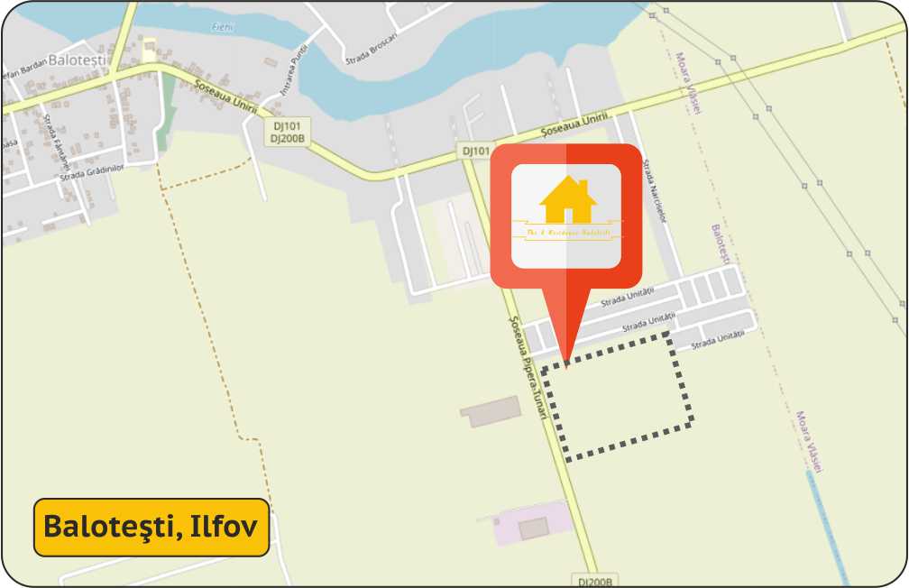Click the upper Strada Unității street label
The height and width of the screenshot is (588, 909).
628,297
